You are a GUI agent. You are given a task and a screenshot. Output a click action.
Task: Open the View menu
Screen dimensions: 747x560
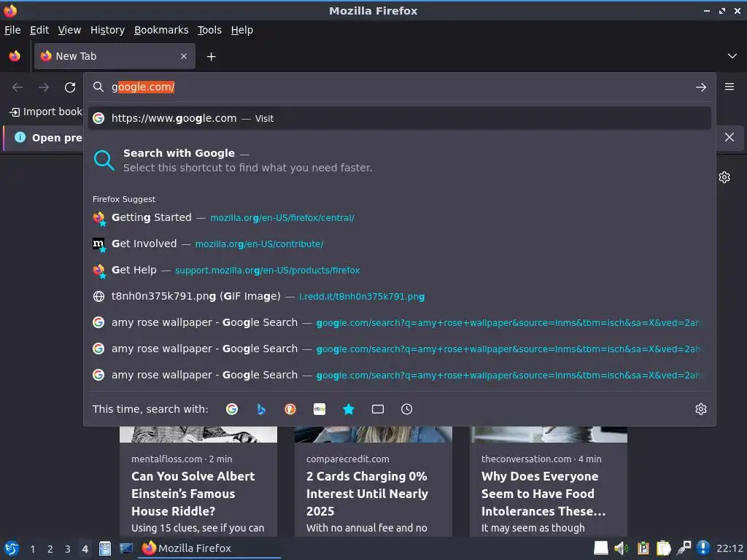69,30
